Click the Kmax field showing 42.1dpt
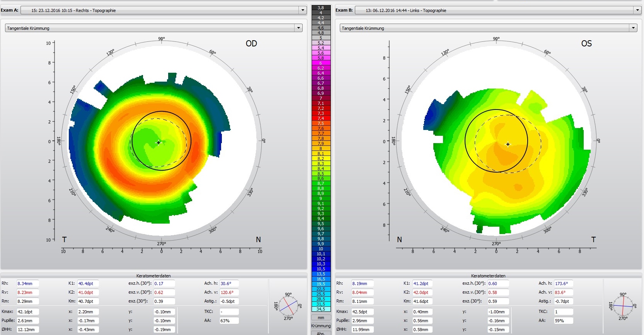The width and height of the screenshot is (644, 335). click(27, 312)
